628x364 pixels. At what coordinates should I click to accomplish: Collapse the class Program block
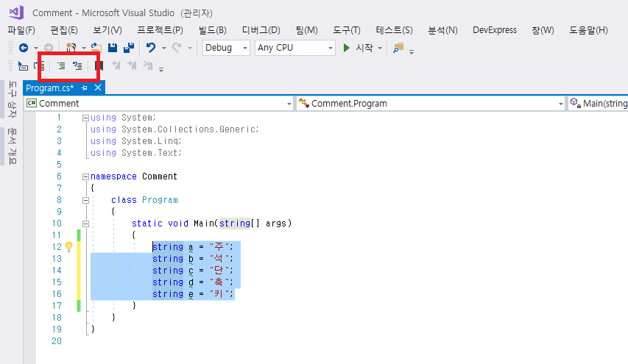click(x=85, y=201)
